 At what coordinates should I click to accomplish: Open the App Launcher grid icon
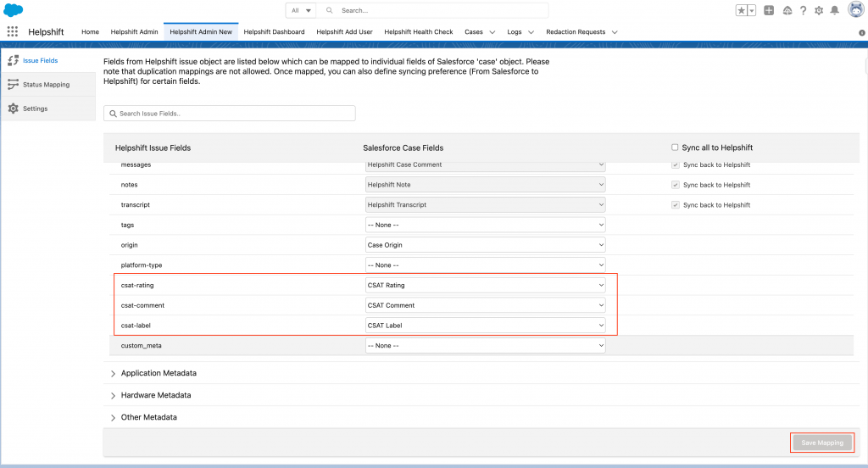(x=13, y=31)
